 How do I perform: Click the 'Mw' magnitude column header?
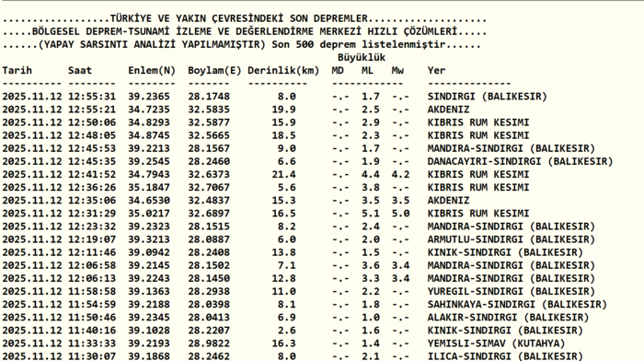tap(397, 70)
